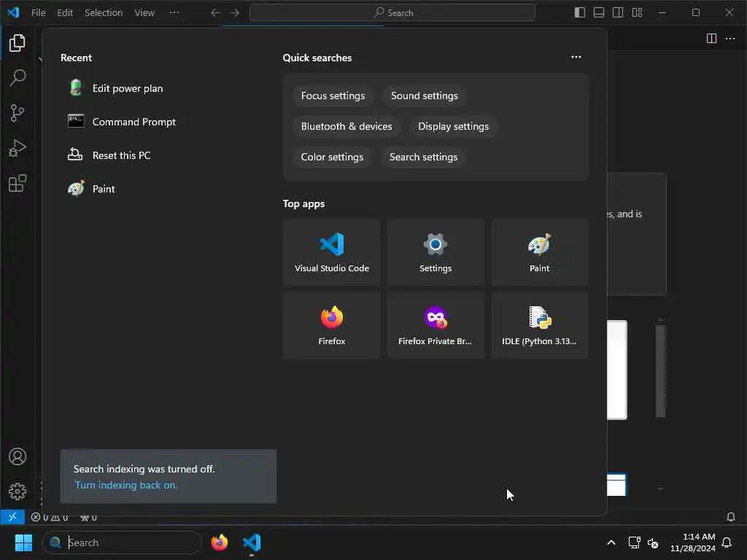747x560 pixels.
Task: Select the Display settings quick search
Action: point(454,127)
